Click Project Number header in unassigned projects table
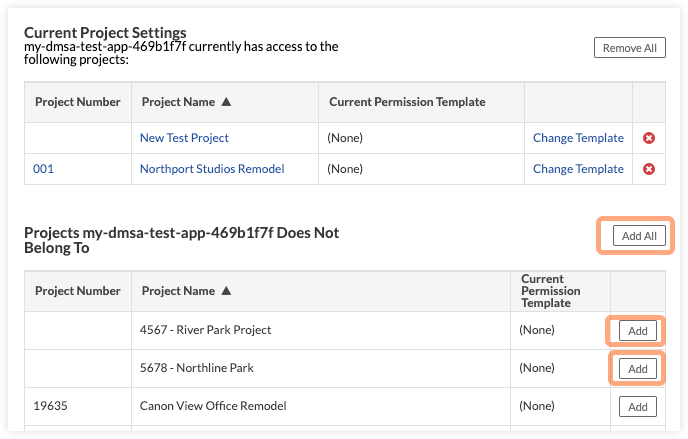Image resolution: width=688 pixels, height=439 pixels. pyautogui.click(x=77, y=291)
